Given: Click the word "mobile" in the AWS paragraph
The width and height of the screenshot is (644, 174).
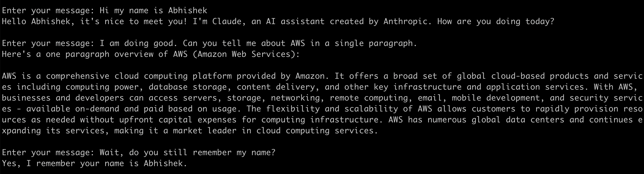Looking at the screenshot, I should (x=467, y=98).
